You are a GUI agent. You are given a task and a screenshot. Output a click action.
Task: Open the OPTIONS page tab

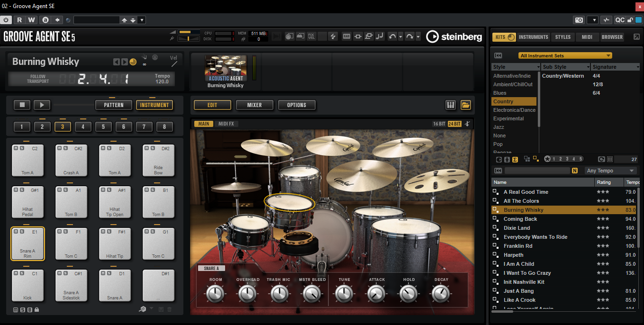(297, 105)
